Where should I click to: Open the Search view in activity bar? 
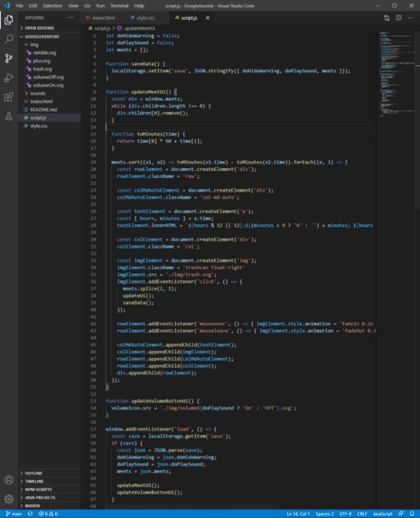point(9,39)
